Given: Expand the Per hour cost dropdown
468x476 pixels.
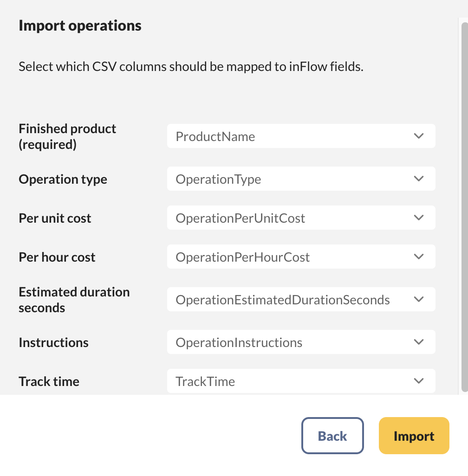Looking at the screenshot, I should pyautogui.click(x=301, y=257).
